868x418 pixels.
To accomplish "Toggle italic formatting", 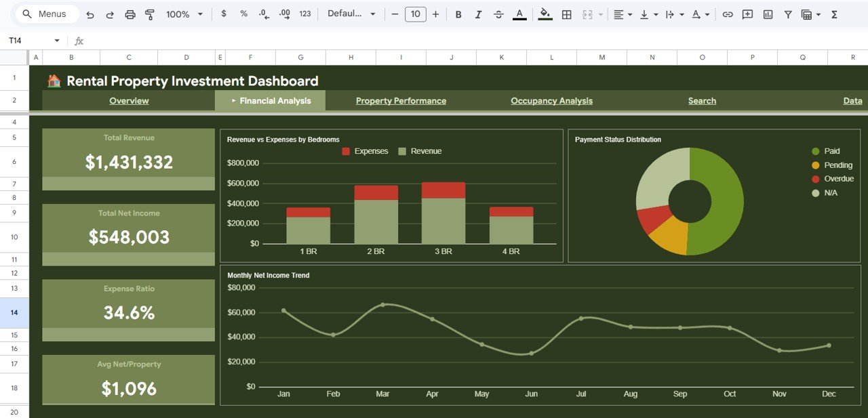I will pos(479,14).
